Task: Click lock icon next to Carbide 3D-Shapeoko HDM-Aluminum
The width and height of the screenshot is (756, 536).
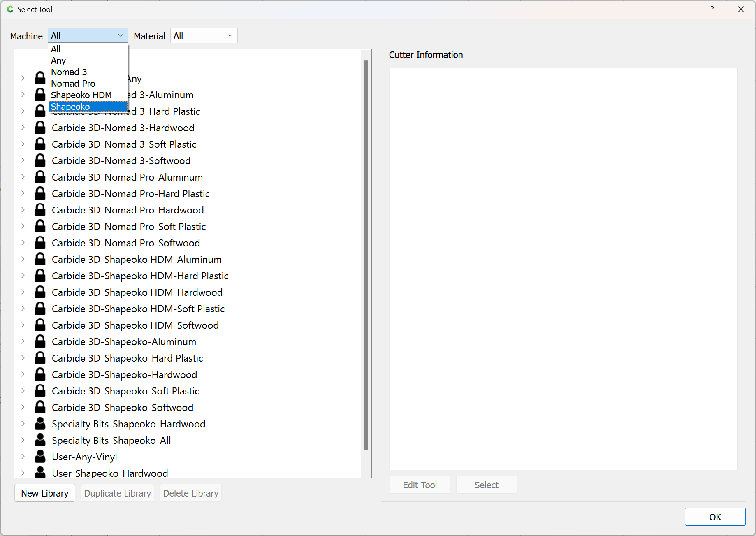Action: [x=40, y=259]
